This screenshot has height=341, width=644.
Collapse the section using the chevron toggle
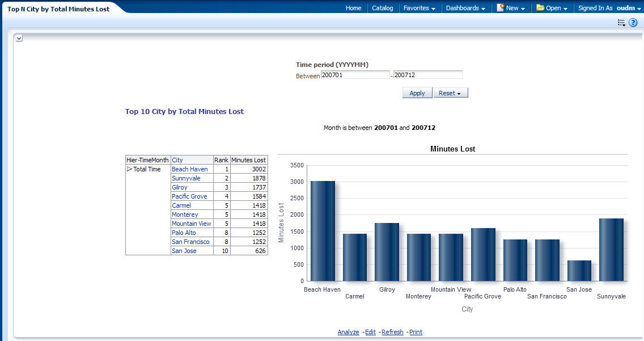coord(19,38)
